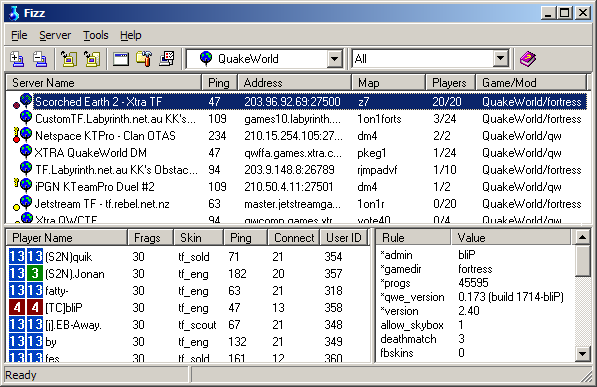
Task: Sort server list by Ping header
Action: coord(219,83)
